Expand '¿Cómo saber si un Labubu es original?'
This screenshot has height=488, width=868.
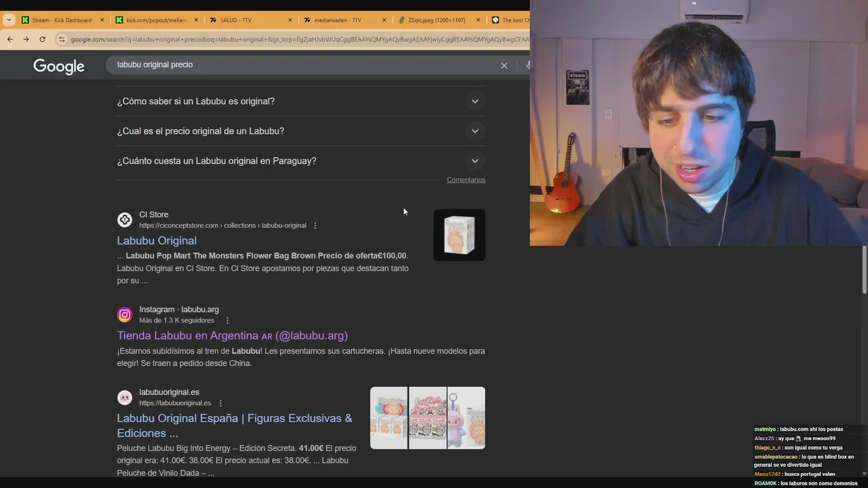[x=300, y=101]
